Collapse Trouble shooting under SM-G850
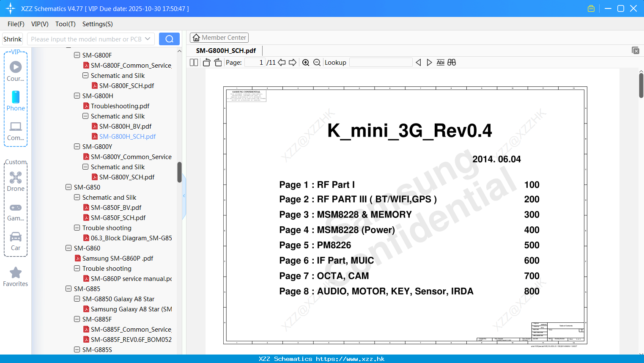Image resolution: width=644 pixels, height=363 pixels. pyautogui.click(x=77, y=228)
